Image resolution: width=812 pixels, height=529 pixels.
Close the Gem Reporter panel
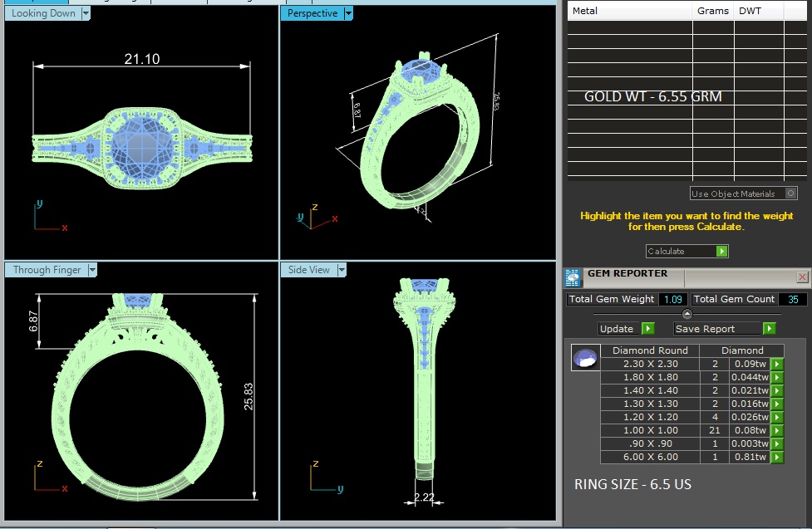[802, 277]
